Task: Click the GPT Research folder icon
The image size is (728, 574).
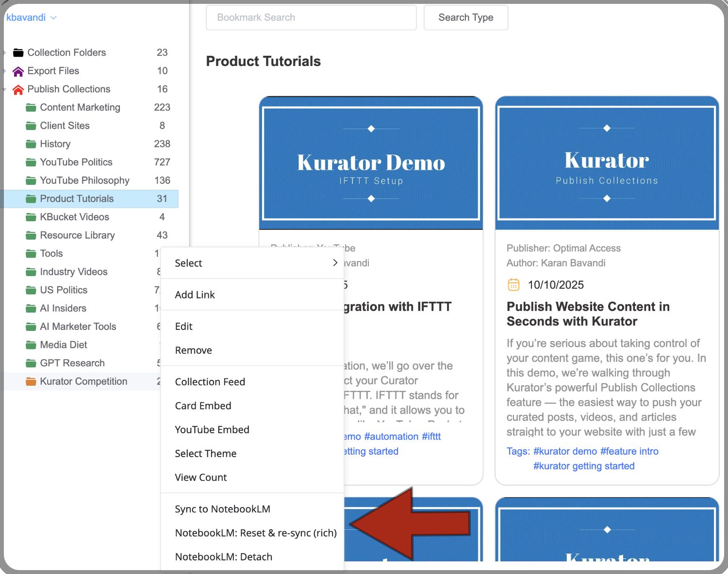Action: 31,363
